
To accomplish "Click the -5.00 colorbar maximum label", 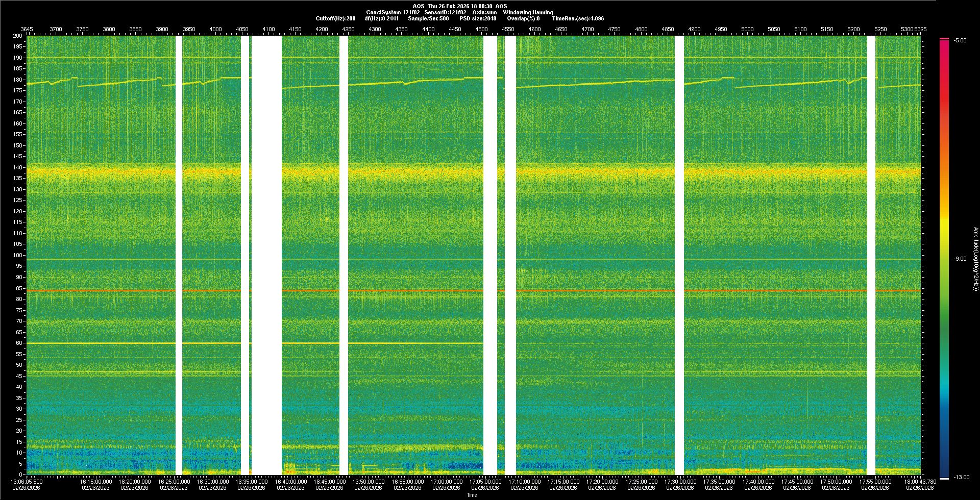I will (x=960, y=40).
